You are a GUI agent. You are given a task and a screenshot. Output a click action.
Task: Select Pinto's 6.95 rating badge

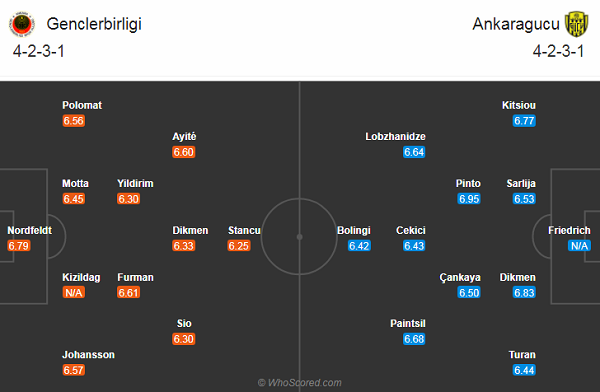(469, 199)
